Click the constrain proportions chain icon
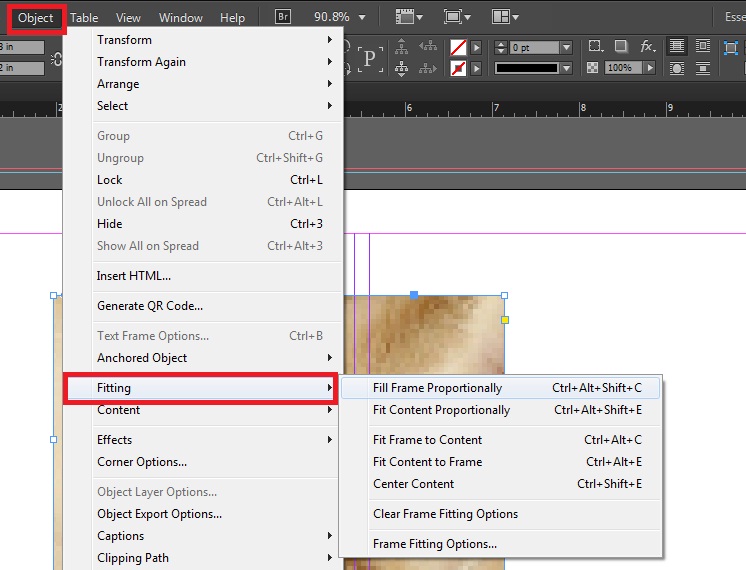Screen dimensions: 746x570 tap(57, 59)
